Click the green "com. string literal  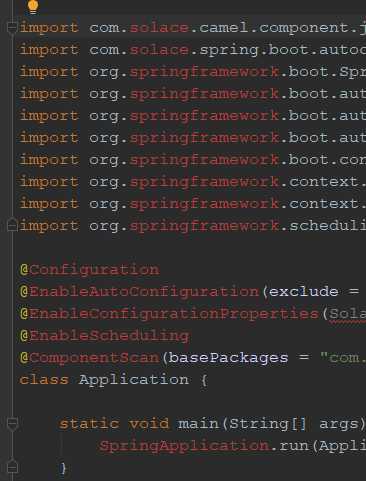343,358
